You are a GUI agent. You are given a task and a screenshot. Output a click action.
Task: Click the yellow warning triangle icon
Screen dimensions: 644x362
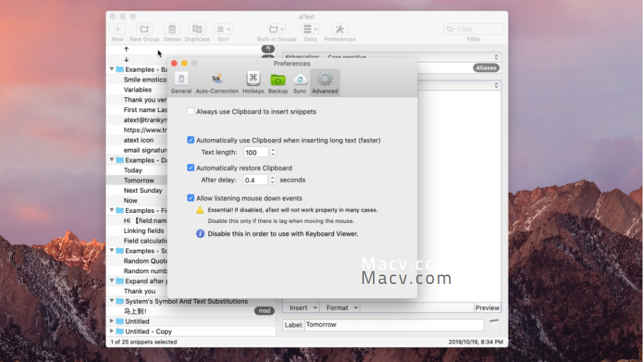(199, 210)
